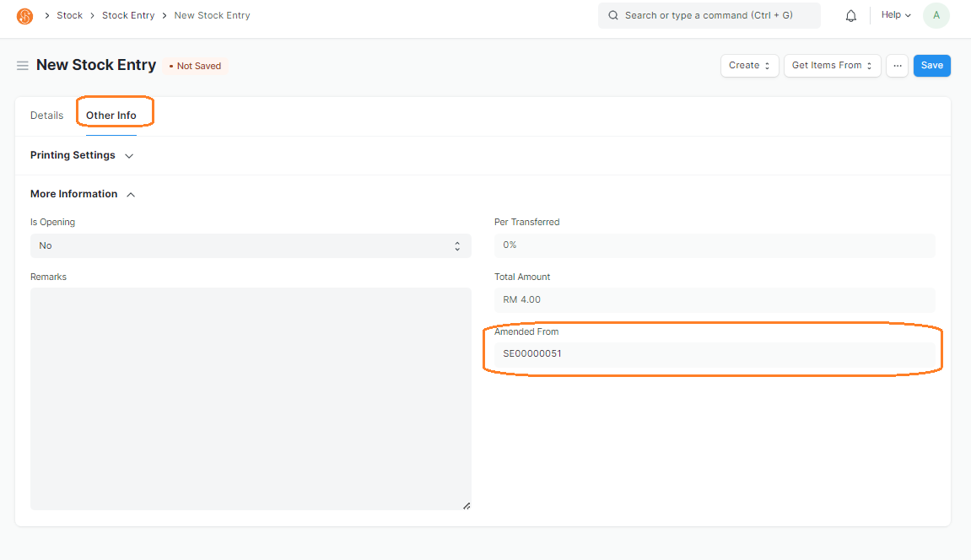
Task: Select the Other Info tab
Action: tap(111, 116)
